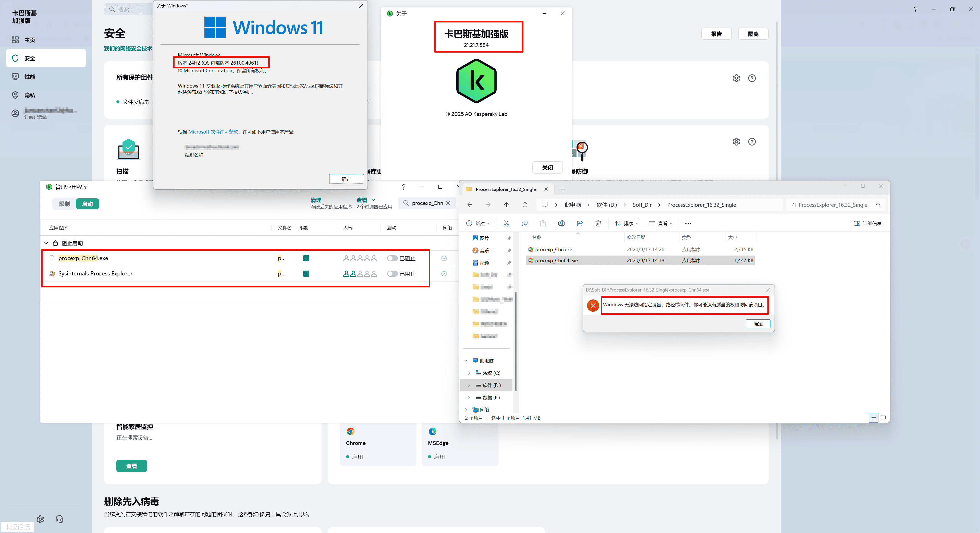Toggle 详细信息 details pane
Image resolution: width=980 pixels, height=533 pixels.
click(x=867, y=223)
